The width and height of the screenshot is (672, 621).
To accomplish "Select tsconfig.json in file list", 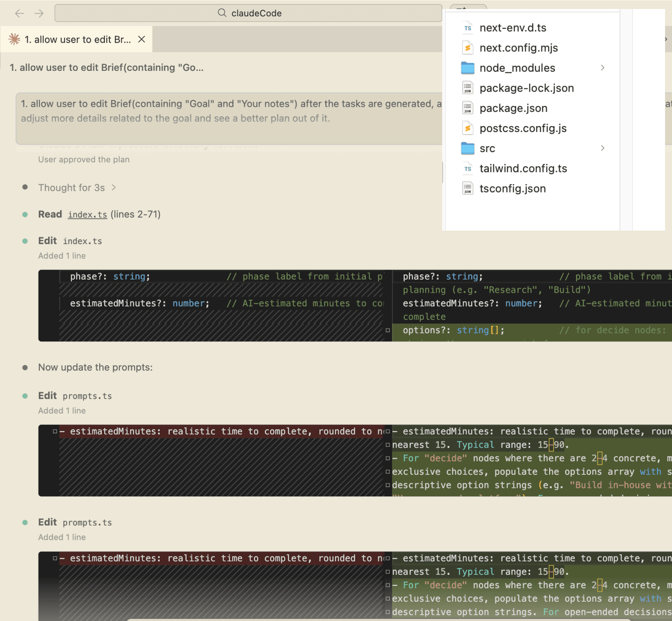I will (x=512, y=189).
